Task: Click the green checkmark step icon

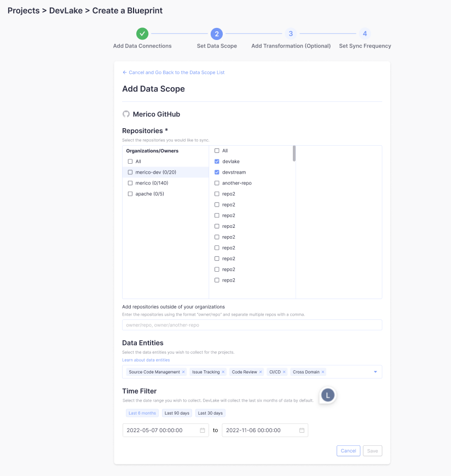Action: point(142,34)
